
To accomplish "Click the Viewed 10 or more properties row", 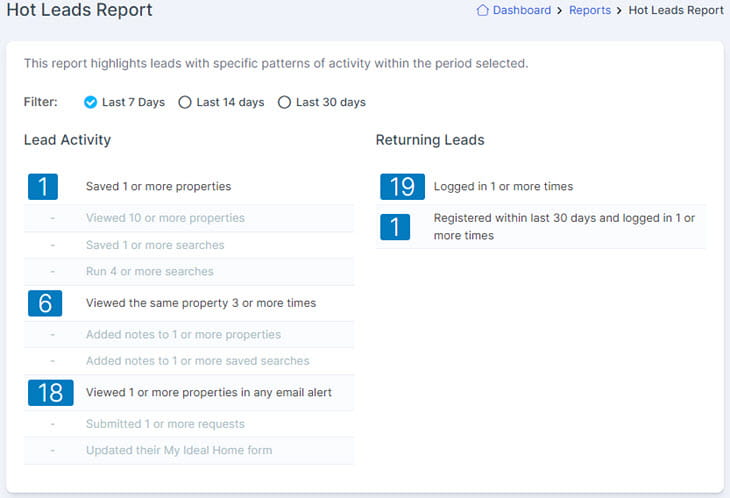I will (x=189, y=218).
